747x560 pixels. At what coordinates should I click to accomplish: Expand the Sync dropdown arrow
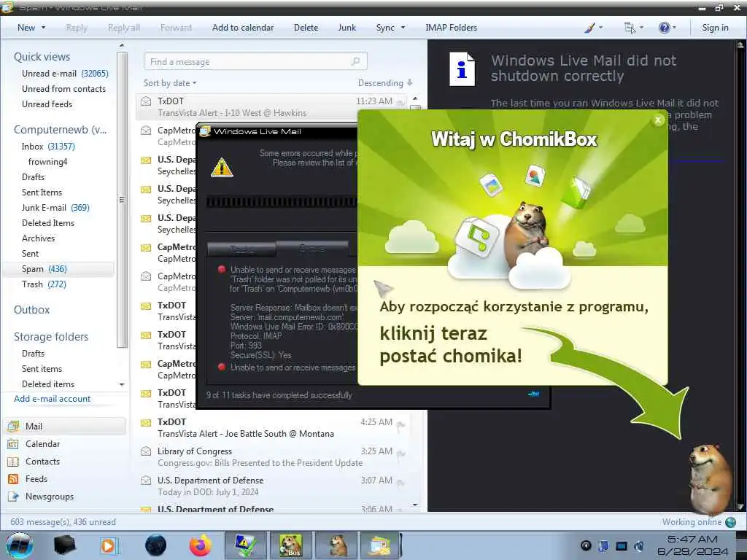click(x=403, y=28)
